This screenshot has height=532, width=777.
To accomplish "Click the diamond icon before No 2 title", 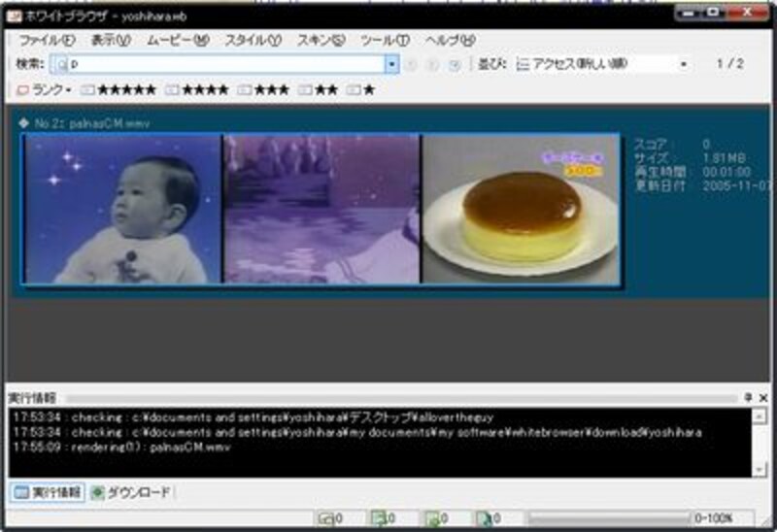I will pyautogui.click(x=23, y=123).
